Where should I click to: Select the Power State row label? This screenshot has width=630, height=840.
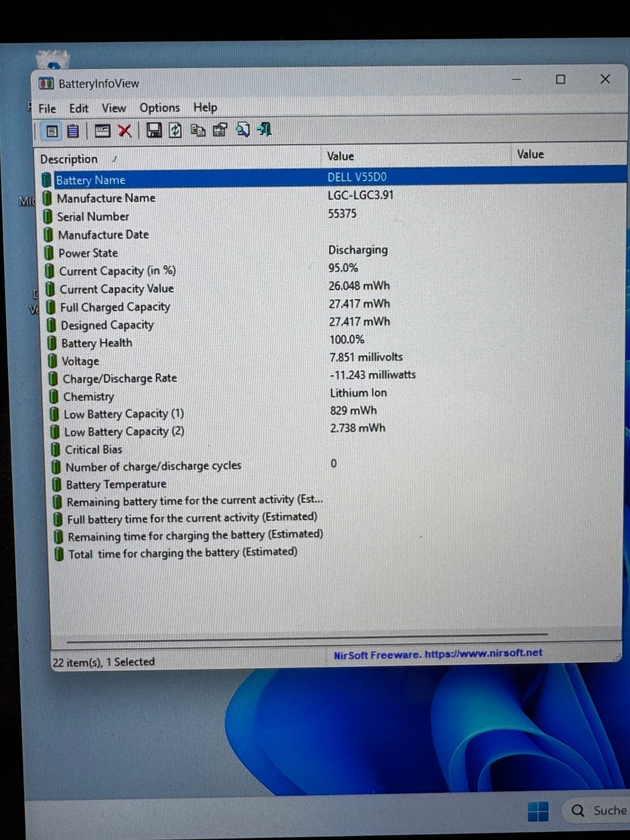[x=88, y=253]
